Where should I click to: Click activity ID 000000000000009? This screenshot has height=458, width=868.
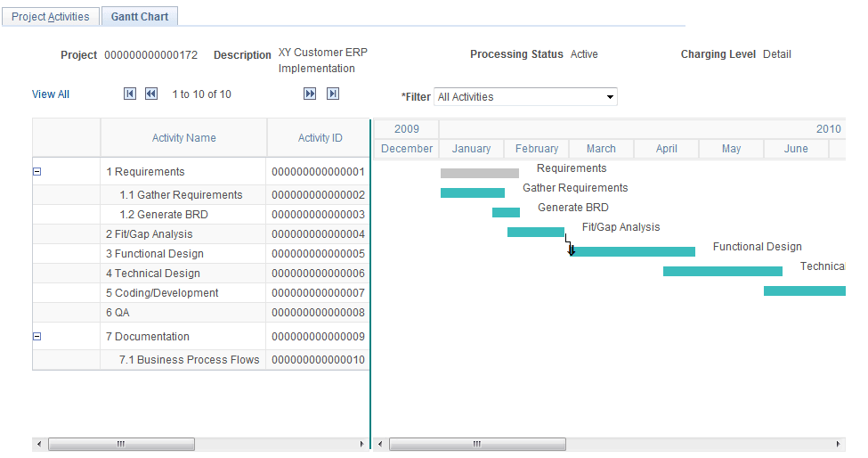pyautogui.click(x=319, y=337)
